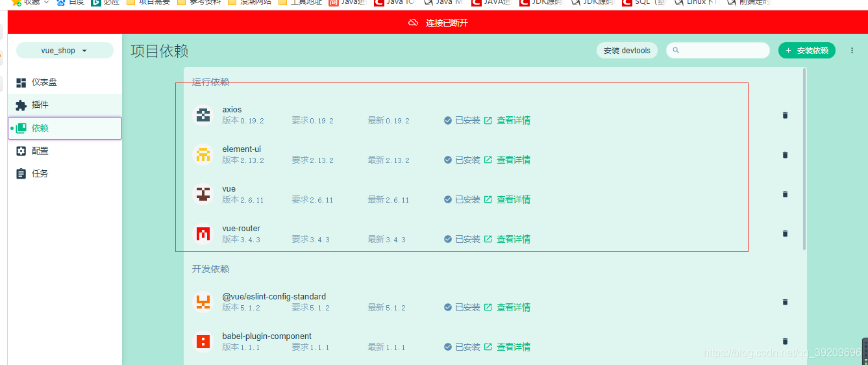Viewport: 868px width, 365px height.
Task: Click the axios package icon
Action: click(203, 115)
